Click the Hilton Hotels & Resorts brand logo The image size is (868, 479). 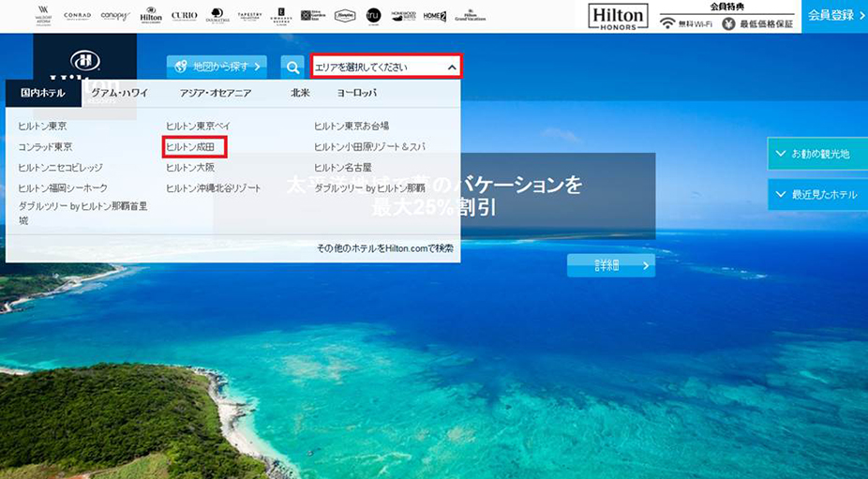click(151, 15)
